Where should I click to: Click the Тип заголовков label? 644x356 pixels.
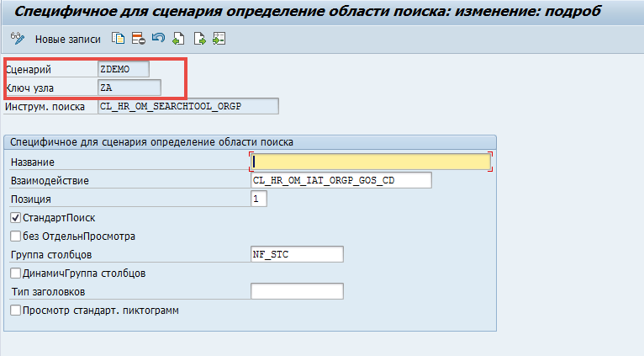click(x=48, y=292)
